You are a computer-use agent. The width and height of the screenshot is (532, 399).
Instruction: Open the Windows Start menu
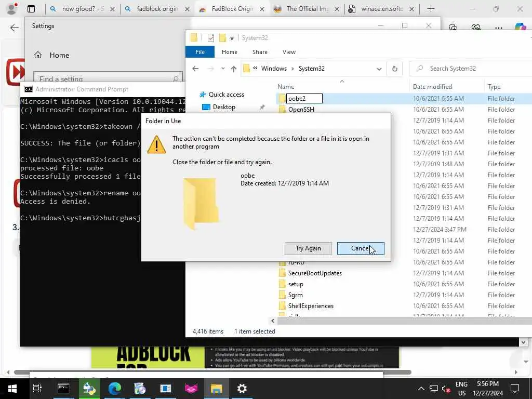(x=12, y=389)
